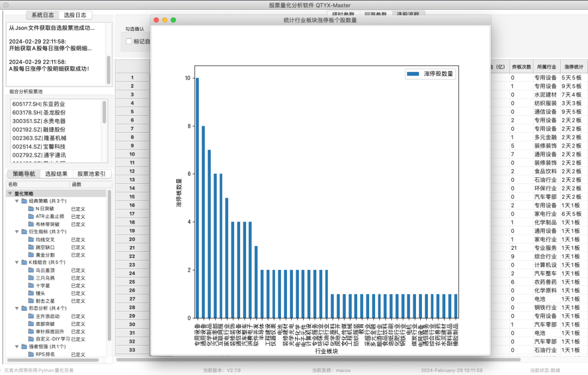Click the folder icon beside N日突破
This screenshot has width=588, height=375.
point(31,208)
